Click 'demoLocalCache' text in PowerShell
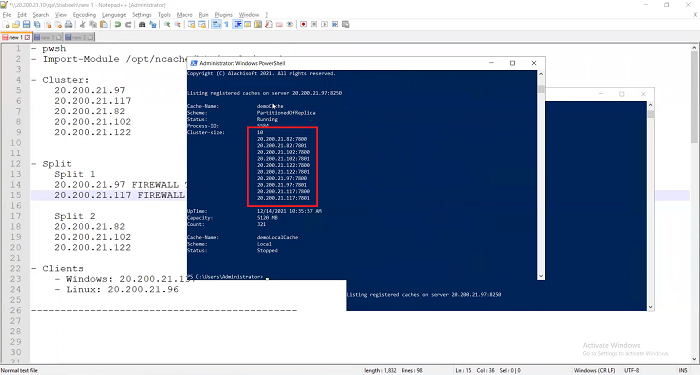The width and height of the screenshot is (700, 375). [x=277, y=237]
